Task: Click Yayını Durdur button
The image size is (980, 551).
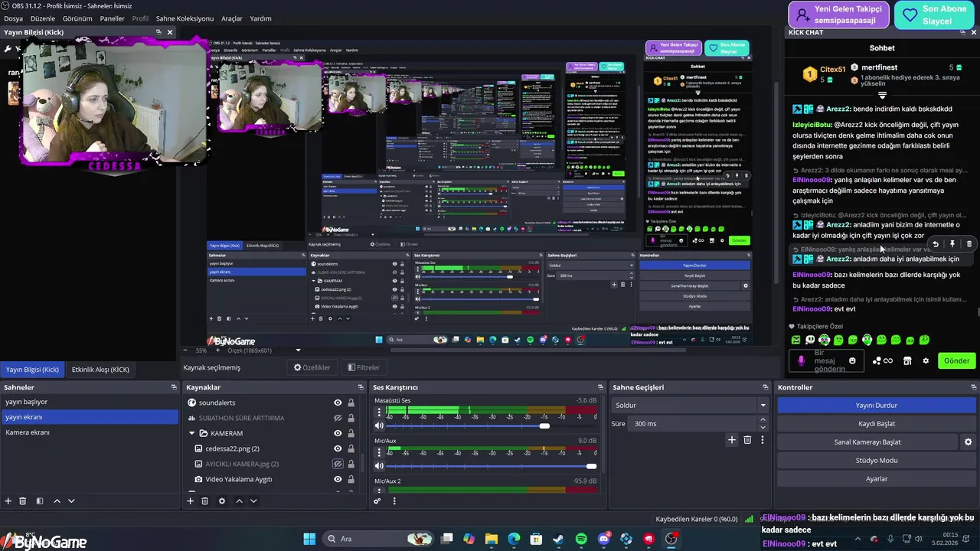Action: click(x=877, y=406)
